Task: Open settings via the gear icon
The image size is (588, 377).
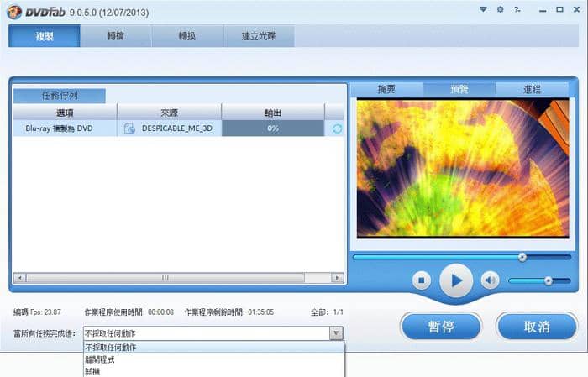Action: coord(501,9)
